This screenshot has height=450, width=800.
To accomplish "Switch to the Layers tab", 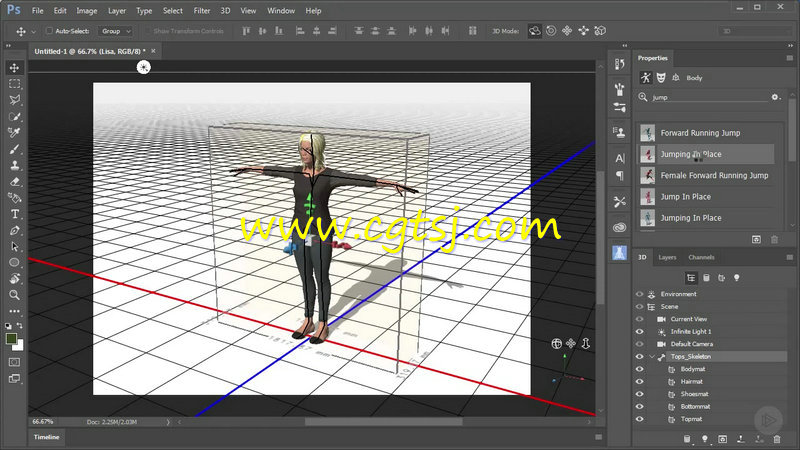I will click(667, 257).
